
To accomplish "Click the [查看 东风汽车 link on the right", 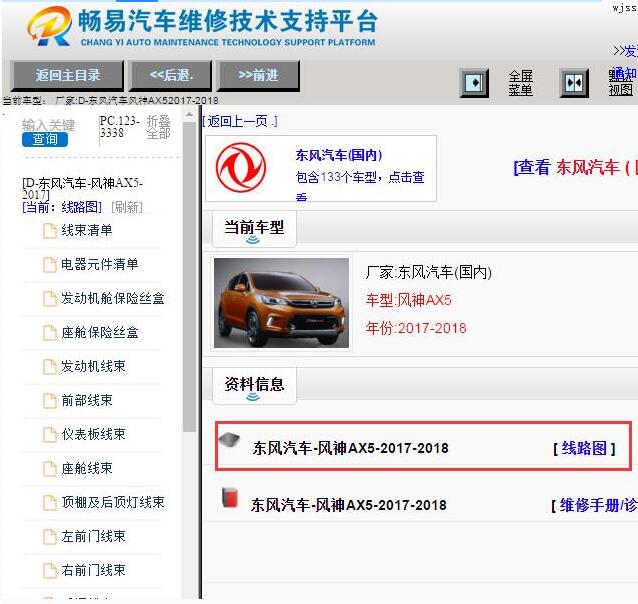I will (x=575, y=167).
